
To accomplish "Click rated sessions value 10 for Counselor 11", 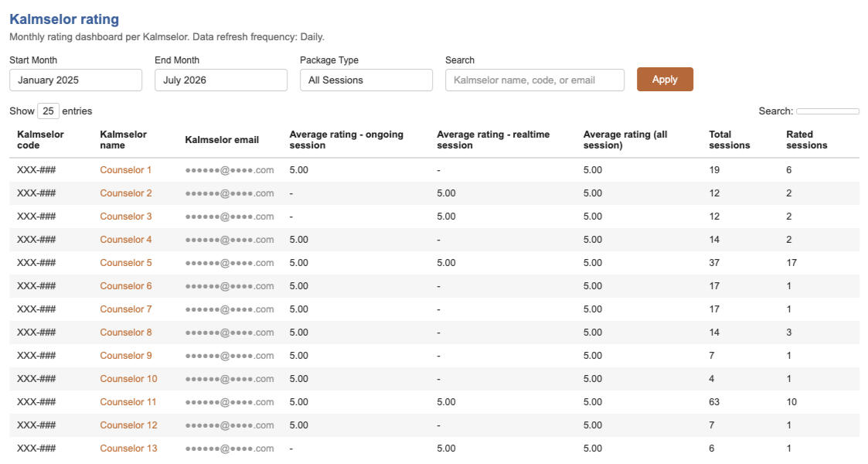I will [791, 403].
